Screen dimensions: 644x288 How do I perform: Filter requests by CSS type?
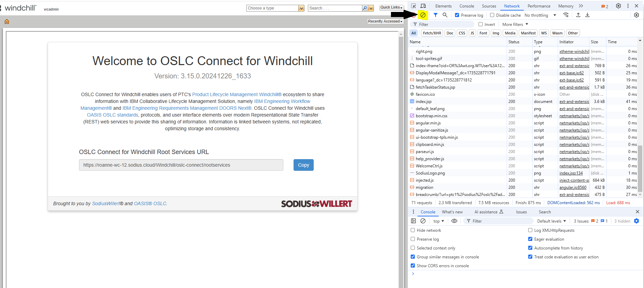point(462,33)
